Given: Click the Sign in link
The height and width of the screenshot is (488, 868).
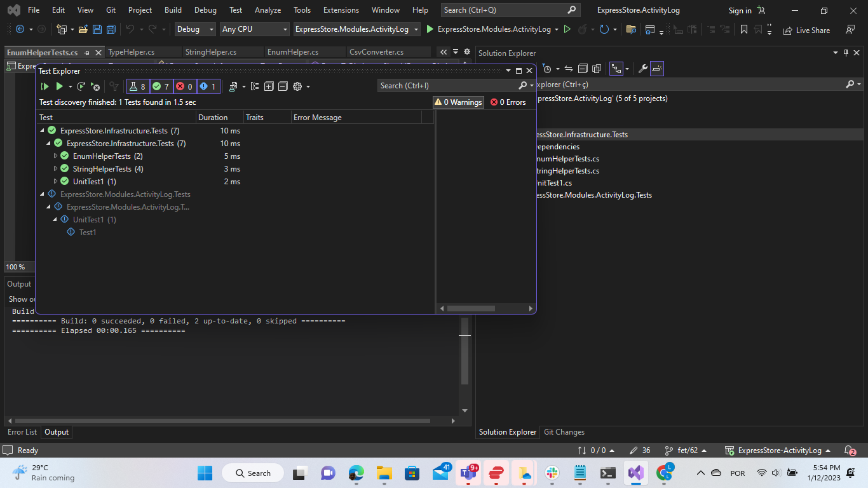Looking at the screenshot, I should (x=739, y=10).
